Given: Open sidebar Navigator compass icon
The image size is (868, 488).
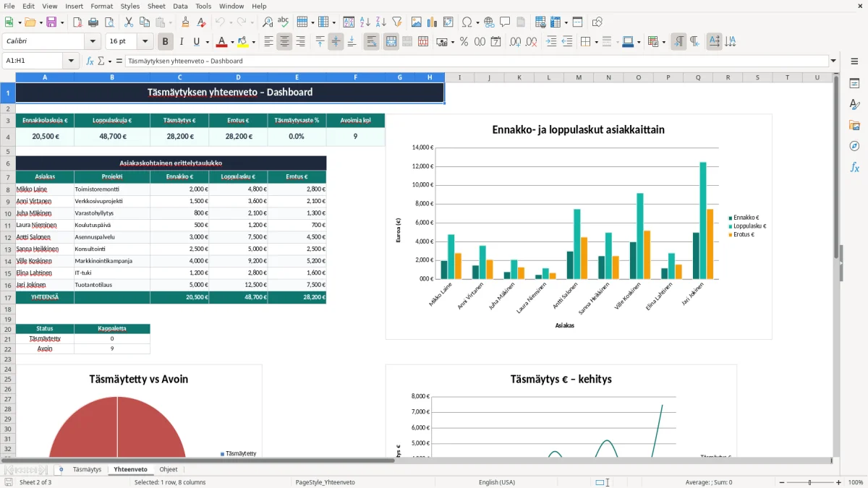Looking at the screenshot, I should tap(854, 146).
